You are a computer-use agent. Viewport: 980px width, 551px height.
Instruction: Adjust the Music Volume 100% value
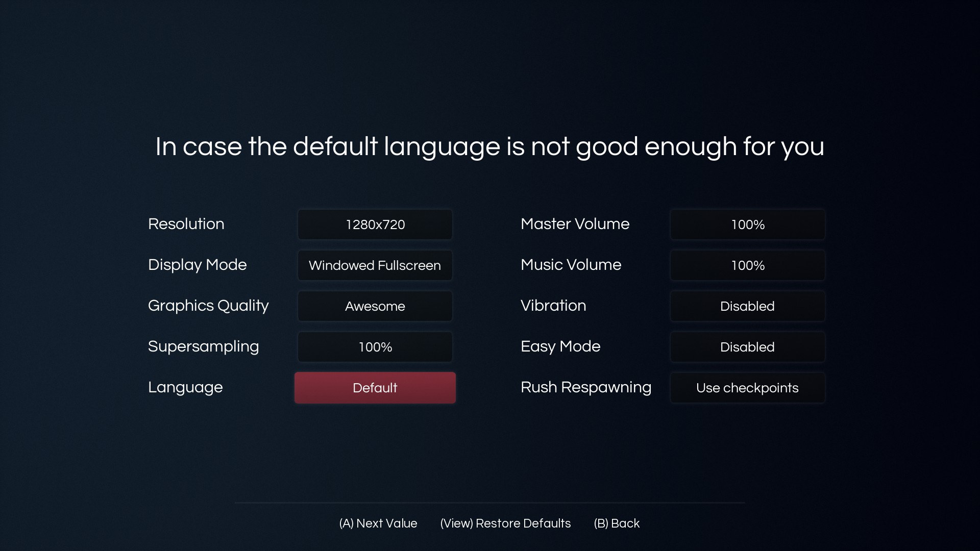pos(748,265)
